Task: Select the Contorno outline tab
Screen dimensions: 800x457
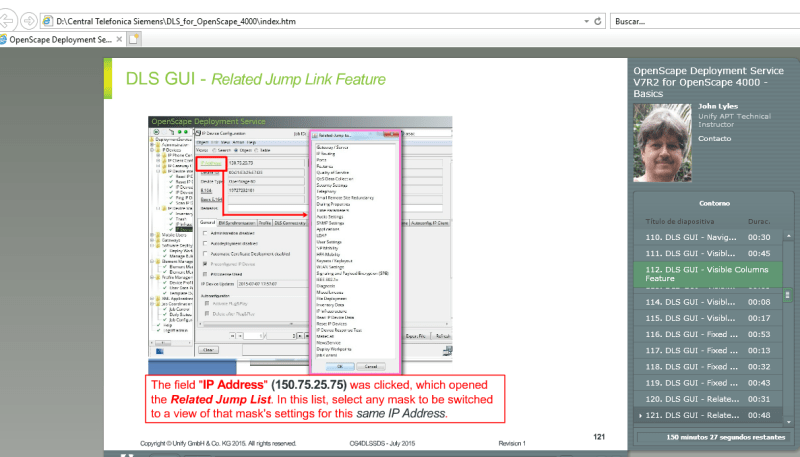Action: coord(714,203)
